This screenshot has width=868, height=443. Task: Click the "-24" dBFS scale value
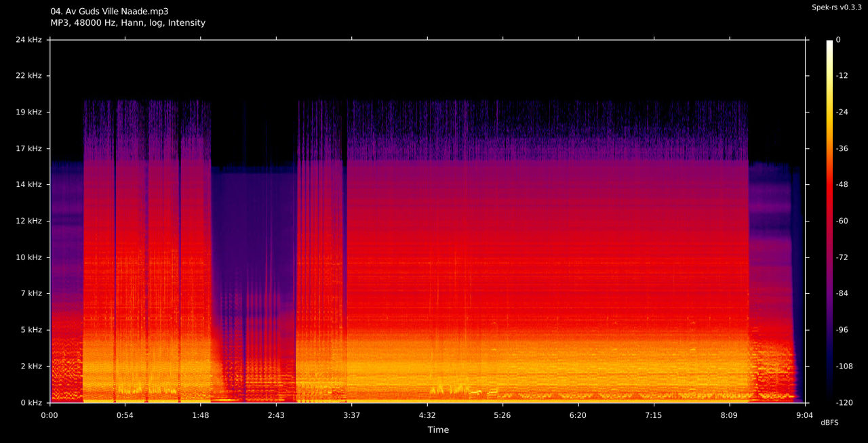[842, 112]
